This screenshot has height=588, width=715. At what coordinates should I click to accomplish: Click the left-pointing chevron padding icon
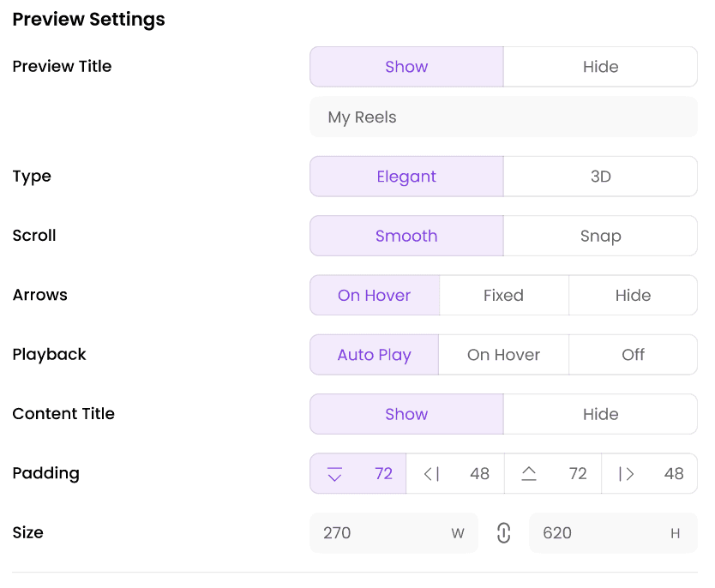pyautogui.click(x=432, y=474)
